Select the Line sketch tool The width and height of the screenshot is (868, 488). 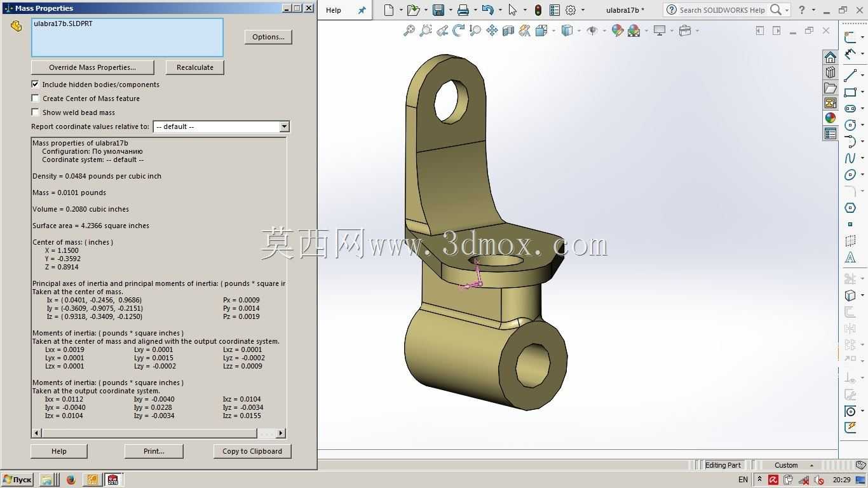tap(850, 76)
